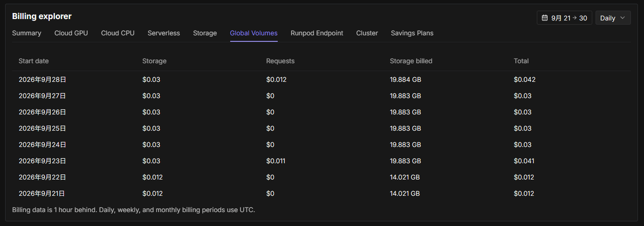Switch to the Cloud CPU tab
The image size is (644, 226).
[118, 33]
